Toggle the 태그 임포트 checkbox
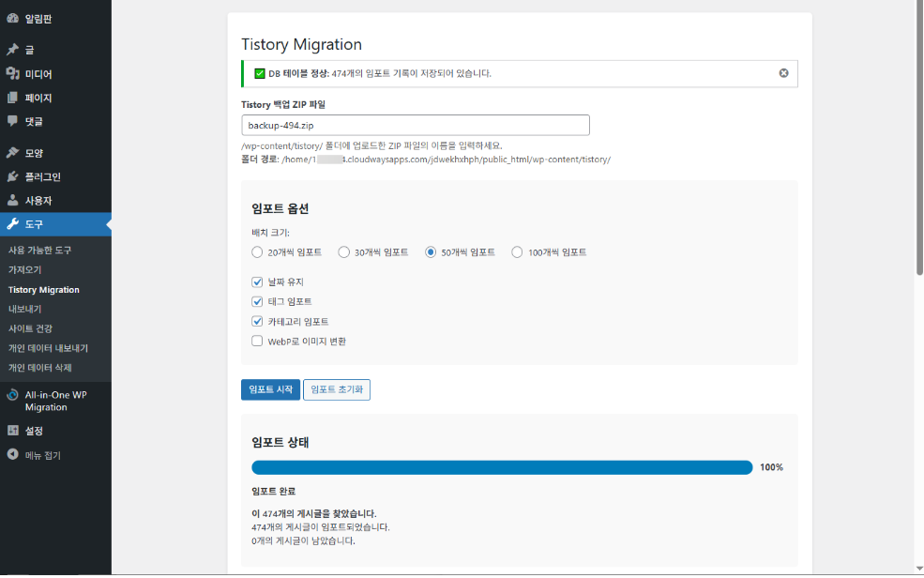The image size is (924, 578). (x=257, y=302)
